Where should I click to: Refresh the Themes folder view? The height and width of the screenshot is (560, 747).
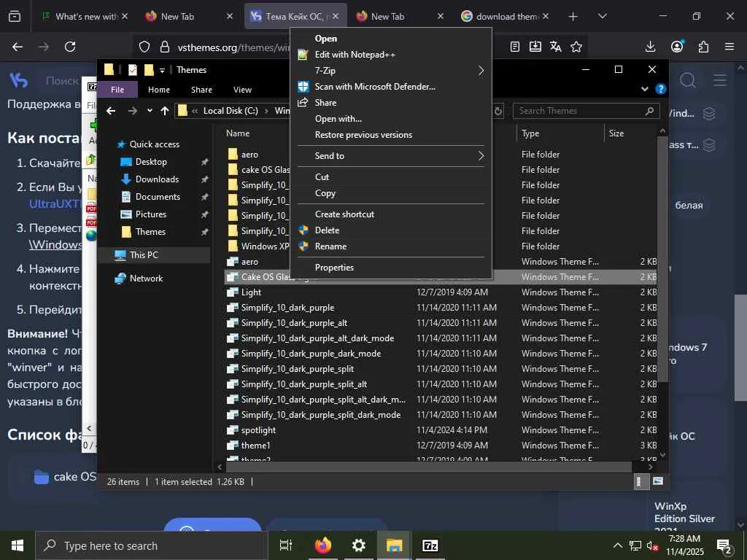coord(498,111)
